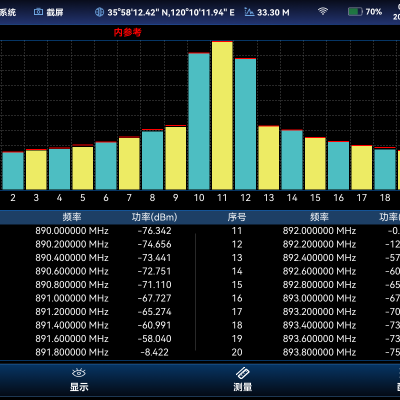Click the 33.30 M altitude value
The height and width of the screenshot is (400, 400).
(x=273, y=13)
